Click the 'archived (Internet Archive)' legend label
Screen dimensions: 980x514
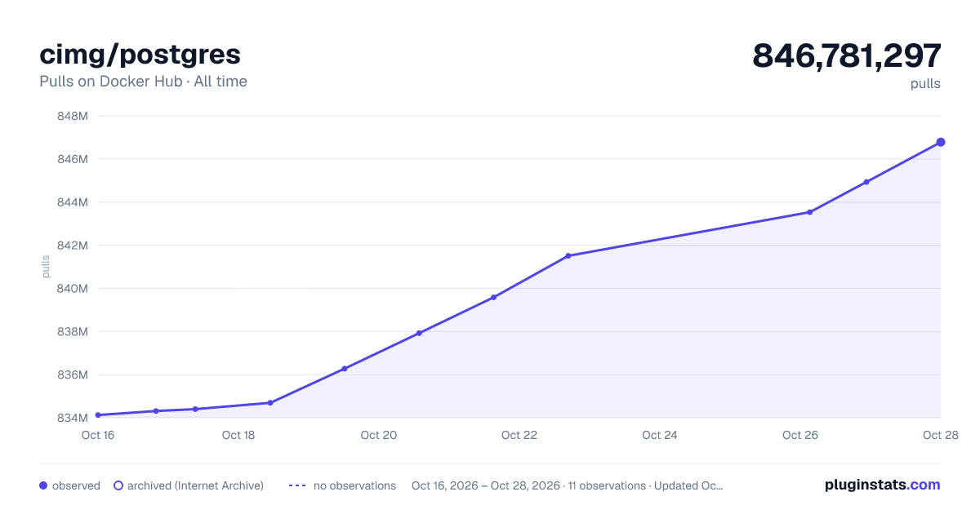click(x=195, y=485)
